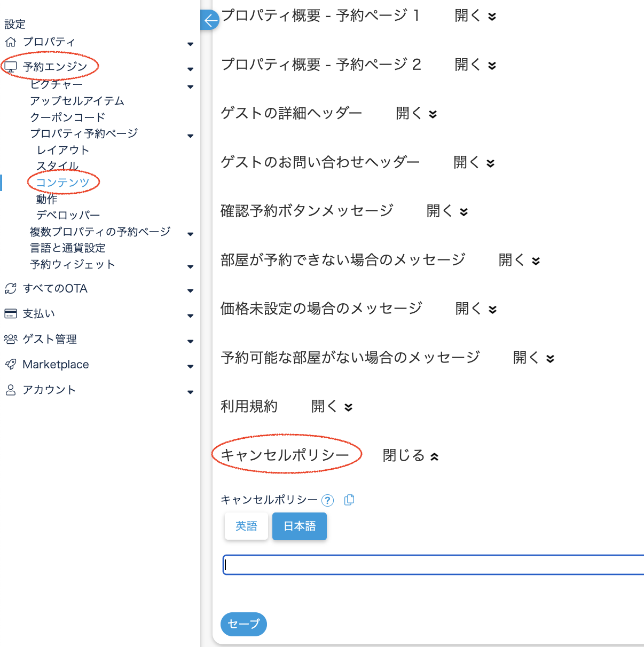644x647 pixels.
Task: Click the rocket icon for Marketplace
Action: [11, 365]
